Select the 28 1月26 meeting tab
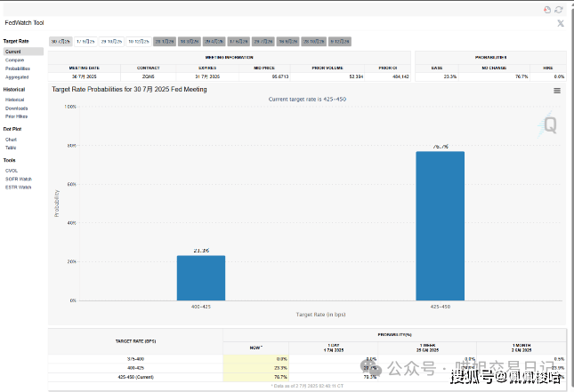This screenshot has width=574, height=392. [x=165, y=42]
